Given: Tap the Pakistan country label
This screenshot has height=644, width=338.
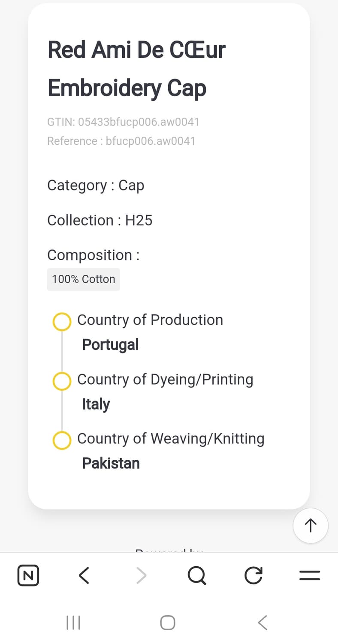Looking at the screenshot, I should pyautogui.click(x=111, y=463).
